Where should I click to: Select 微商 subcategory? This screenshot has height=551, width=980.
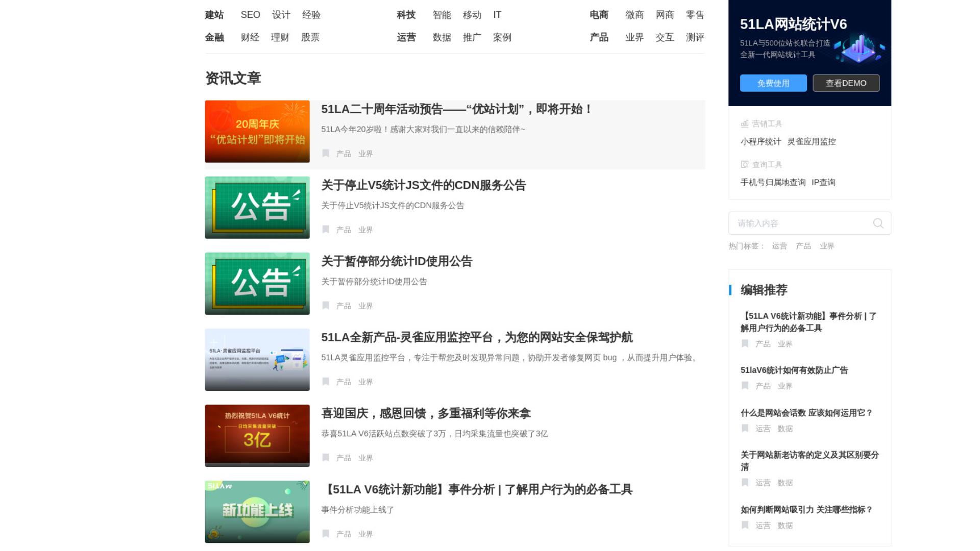click(635, 15)
